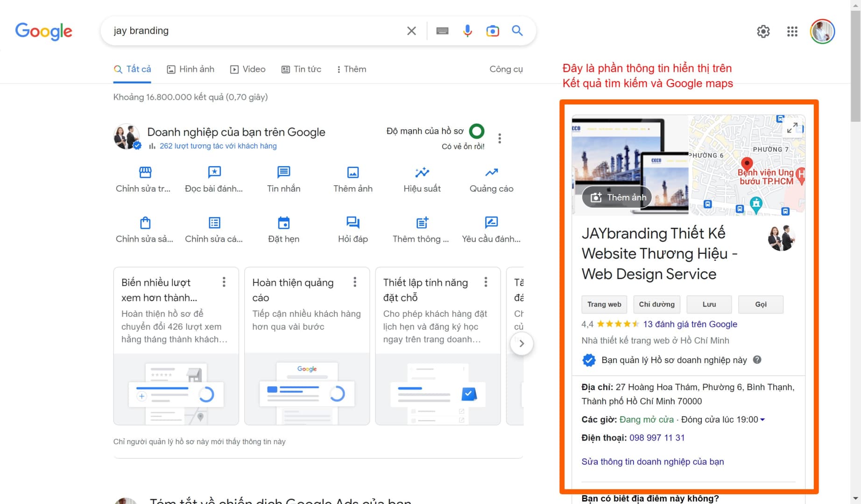
Task: Open the Google apps grid icon
Action: [792, 32]
